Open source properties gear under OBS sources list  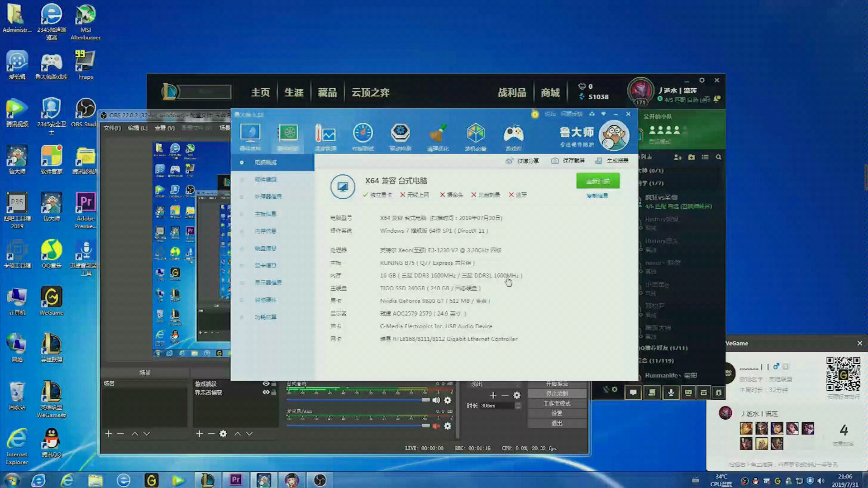coord(223,434)
